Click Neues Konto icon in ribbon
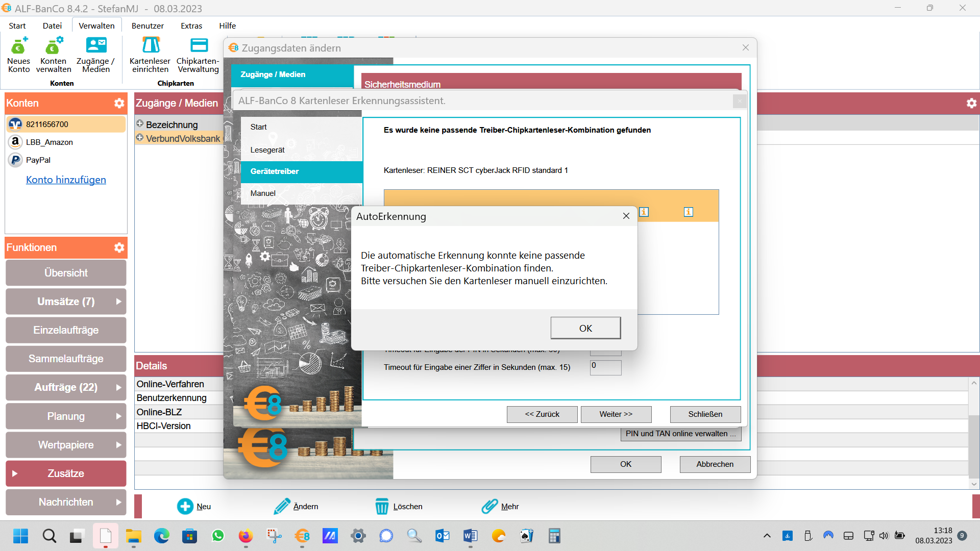This screenshot has height=551, width=980. point(19,55)
